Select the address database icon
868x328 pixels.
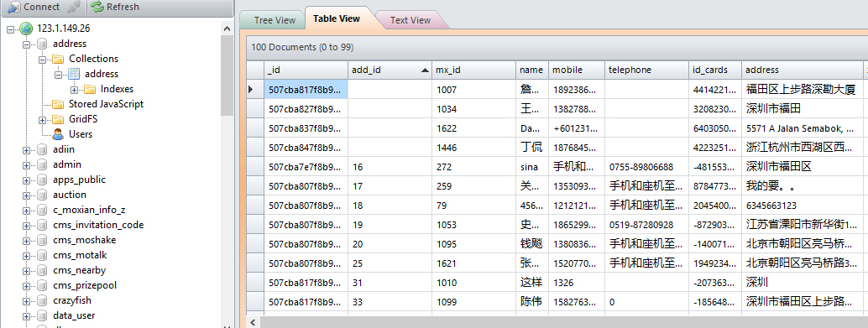click(x=41, y=44)
